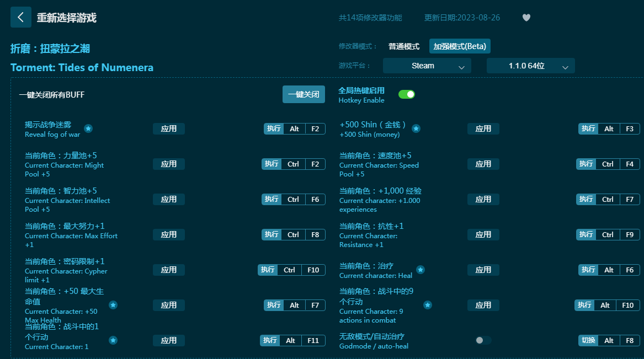
Task: Open the Steam platform dropdown
Action: click(427, 66)
